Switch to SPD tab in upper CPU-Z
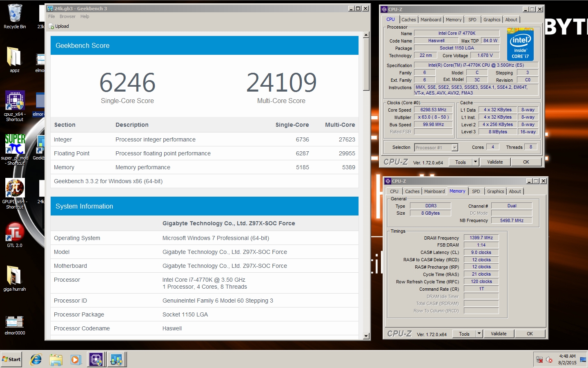The image size is (588, 368). [x=472, y=20]
